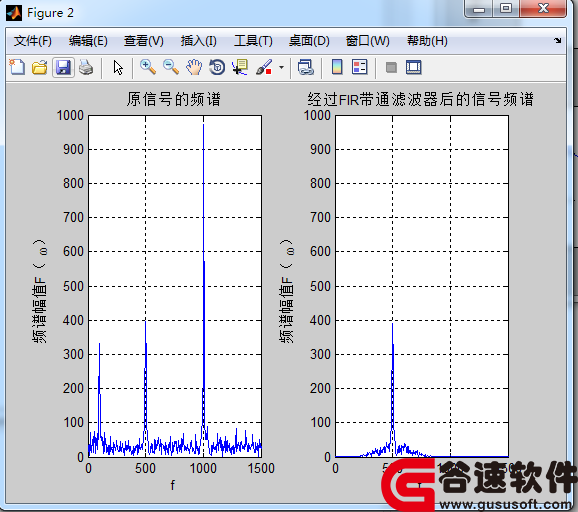Hide plot tools with the gray square icon
The image size is (578, 512).
pyautogui.click(x=391, y=67)
